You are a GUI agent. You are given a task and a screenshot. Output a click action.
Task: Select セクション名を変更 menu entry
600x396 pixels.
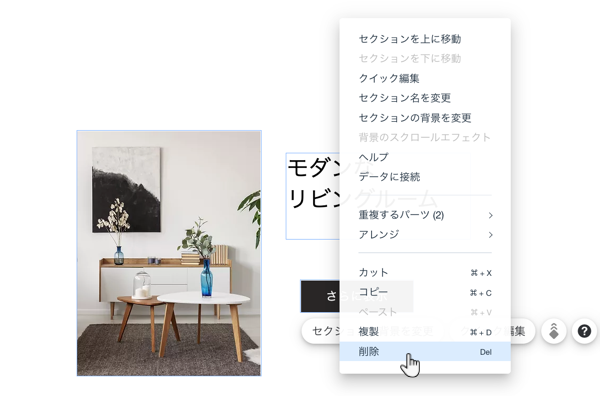click(425, 98)
